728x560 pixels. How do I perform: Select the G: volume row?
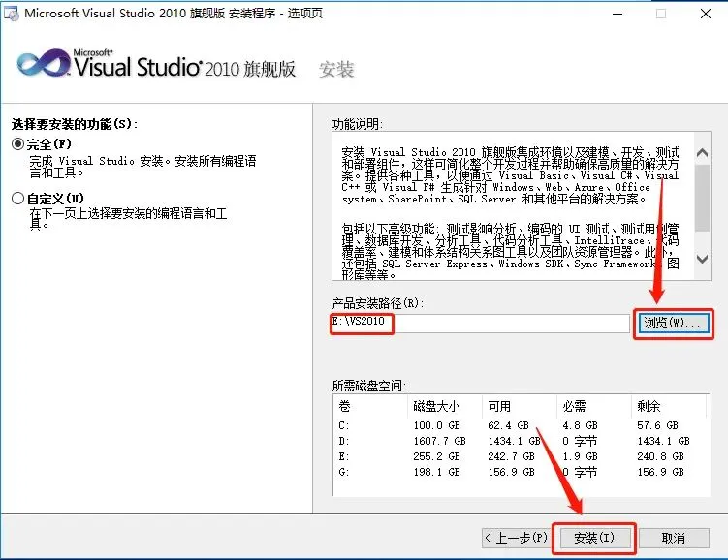tap(521, 472)
